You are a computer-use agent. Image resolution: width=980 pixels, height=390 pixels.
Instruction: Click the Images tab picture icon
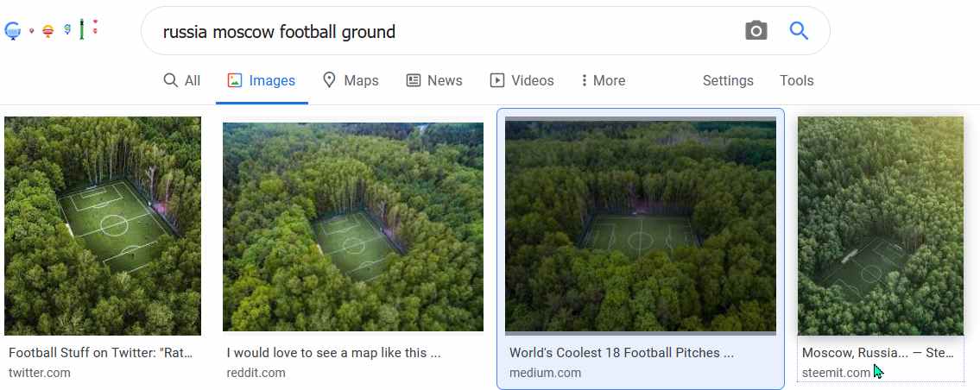pos(234,80)
